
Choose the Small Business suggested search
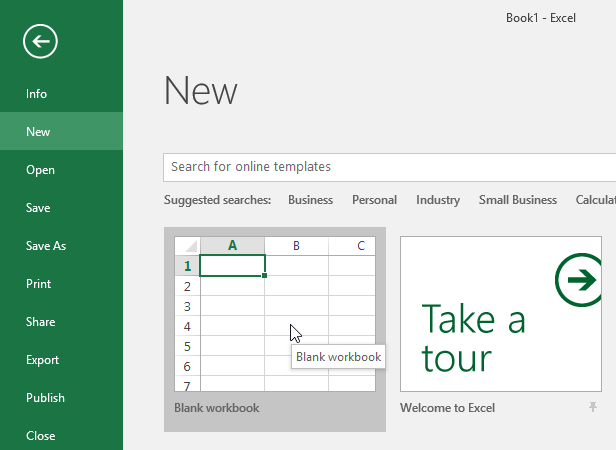click(517, 200)
